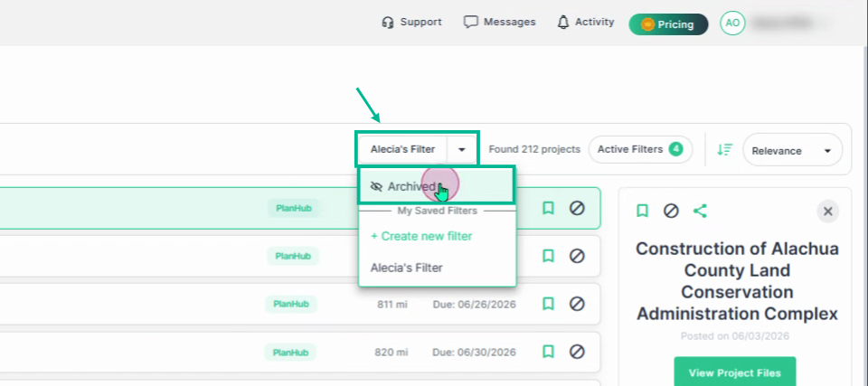Click View Project Files button
Screen dimensions: 868x386
pyautogui.click(x=734, y=372)
